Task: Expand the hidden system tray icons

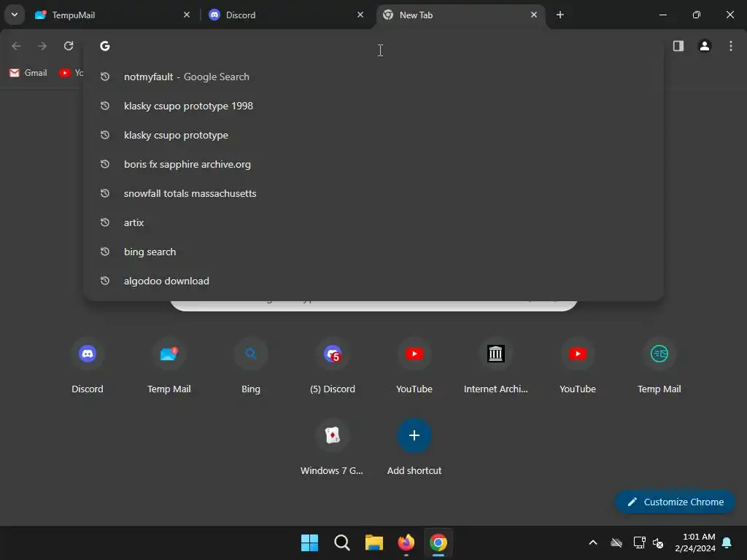Action: pos(593,542)
